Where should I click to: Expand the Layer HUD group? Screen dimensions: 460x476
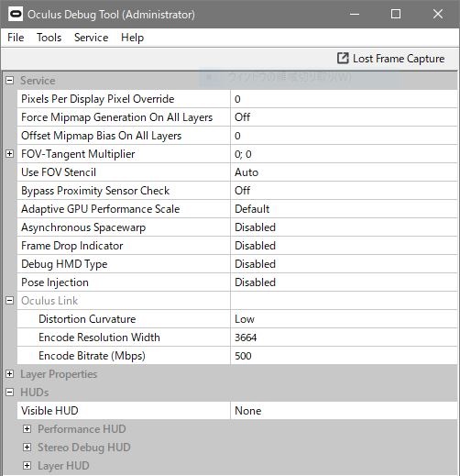[x=27, y=466]
